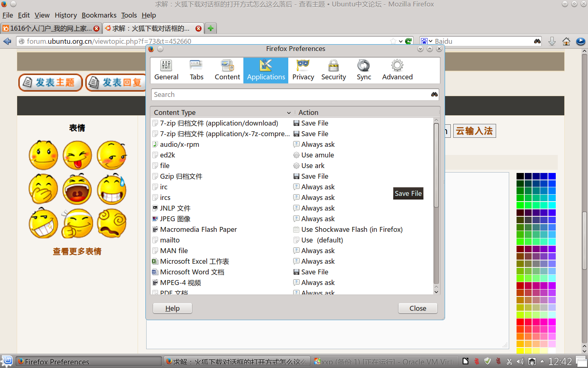Open action for Microsoft Word 文档
588x368 pixels.
[x=363, y=272]
